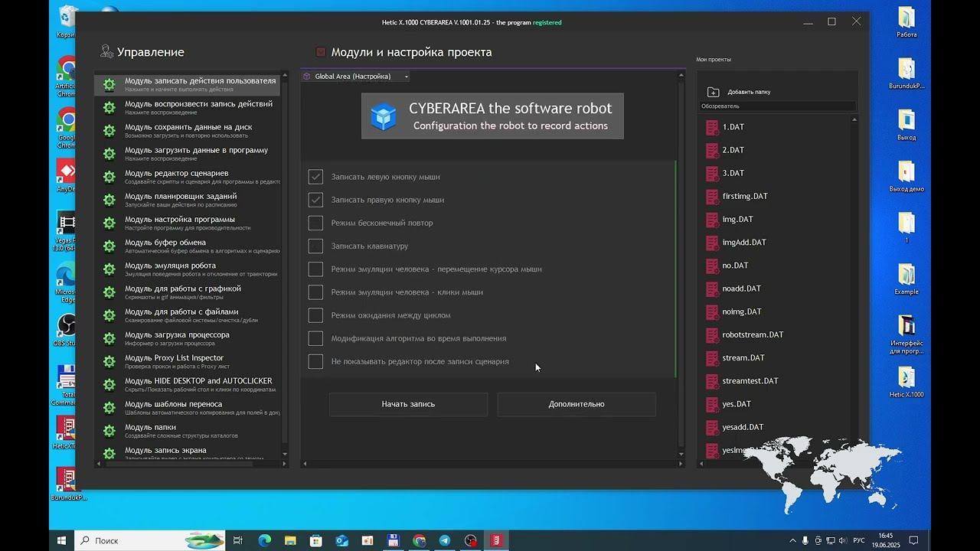This screenshot has width=980, height=551.
Task: Click the file icon of 1.DAT
Action: pyautogui.click(x=712, y=127)
